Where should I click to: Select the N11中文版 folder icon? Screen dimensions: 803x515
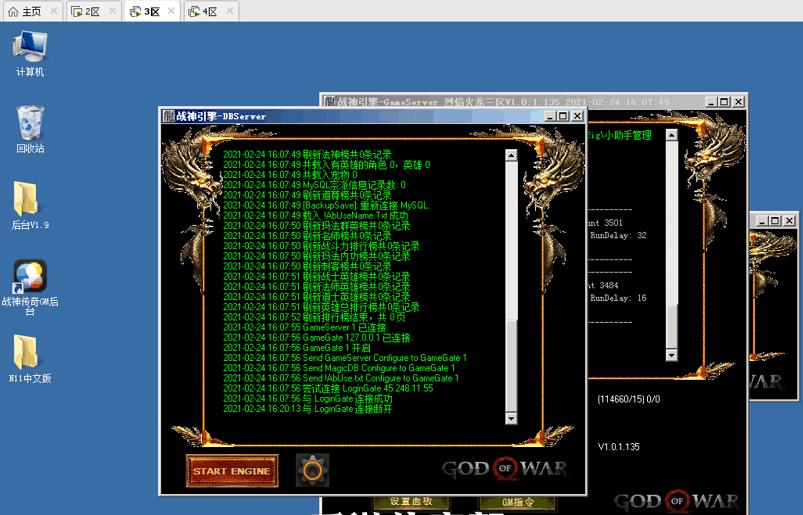(x=30, y=359)
